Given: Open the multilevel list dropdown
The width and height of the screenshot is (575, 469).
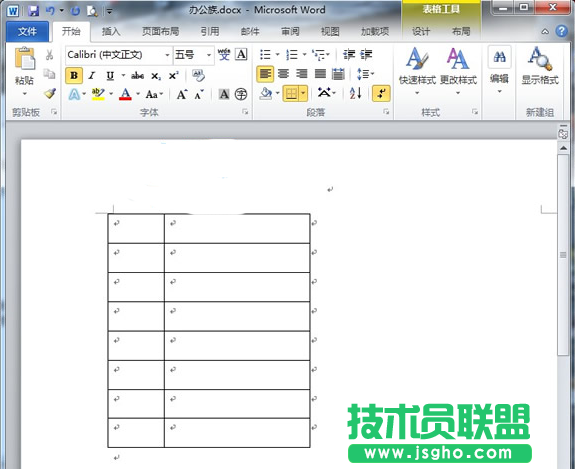Looking at the screenshot, I should [327, 55].
